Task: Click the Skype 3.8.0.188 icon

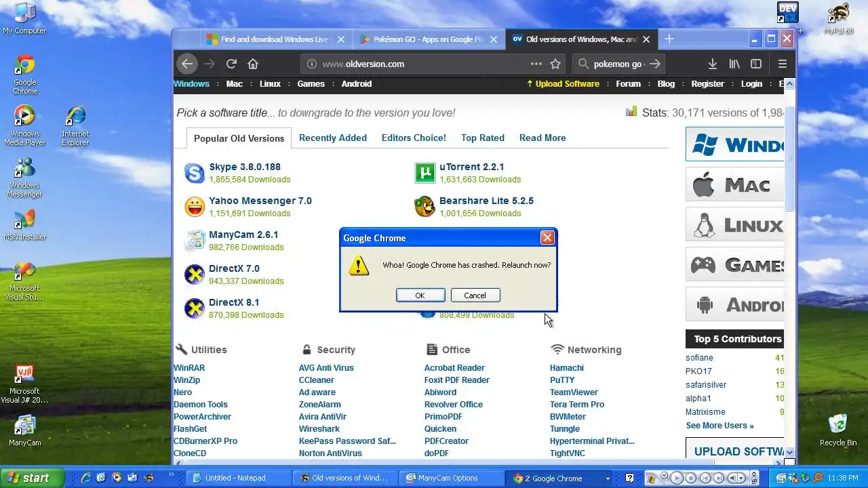Action: pos(195,173)
